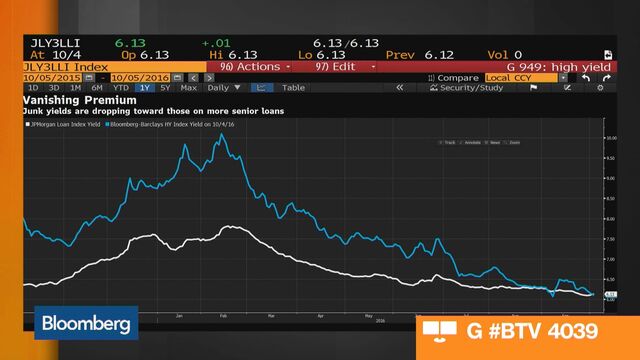The width and height of the screenshot is (640, 360).
Task: Select the 3D period tab
Action: click(54, 88)
